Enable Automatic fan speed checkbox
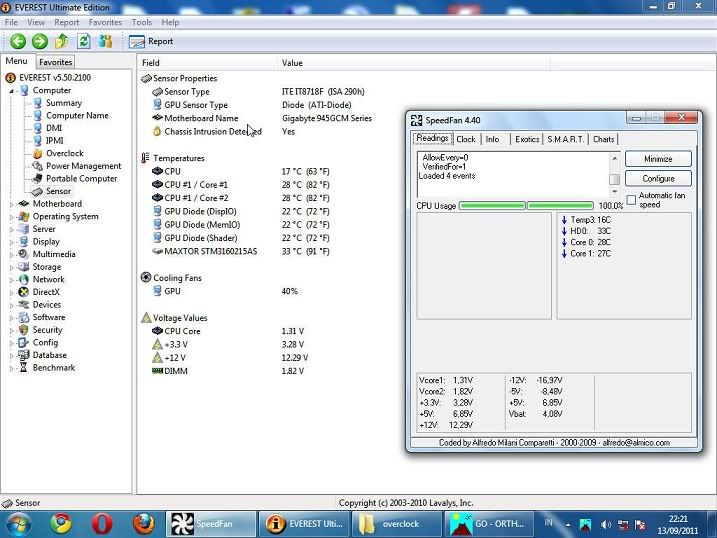This screenshot has height=538, width=717. click(x=631, y=200)
